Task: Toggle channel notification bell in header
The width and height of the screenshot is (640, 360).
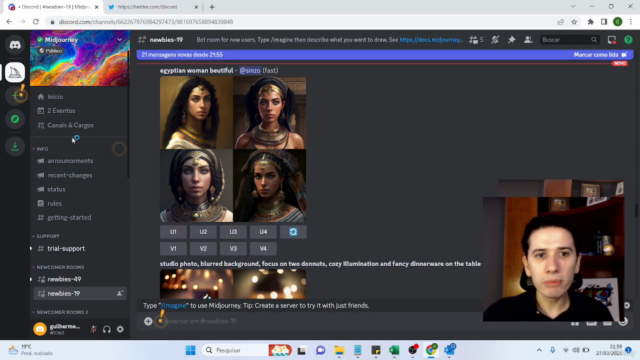Action: (495, 40)
